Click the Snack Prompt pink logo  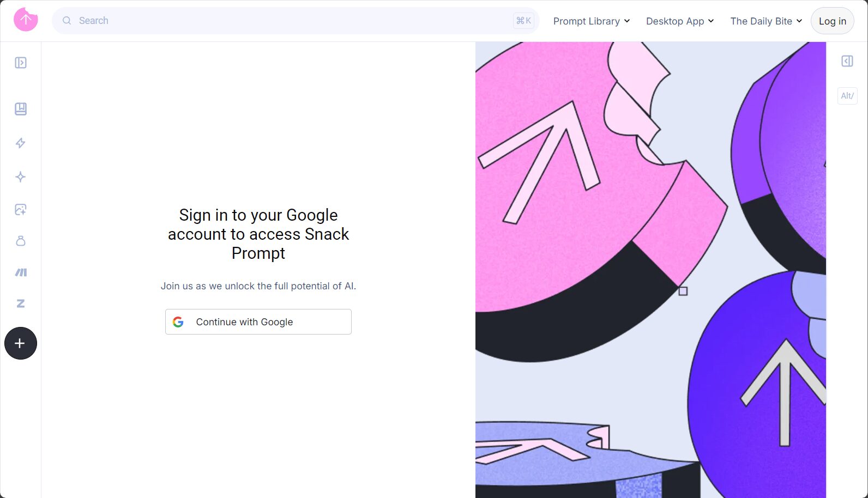tap(26, 20)
